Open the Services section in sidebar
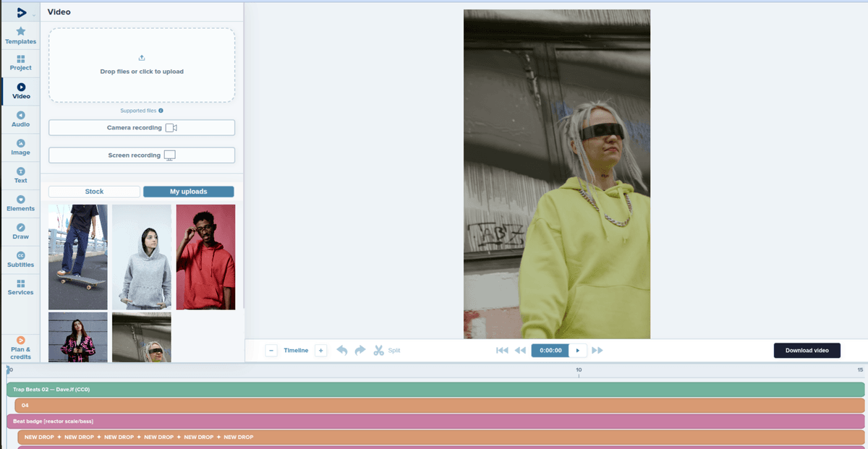 tap(20, 287)
